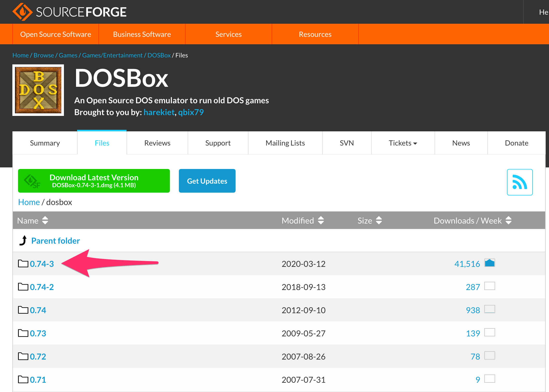Click the stats box beside 287 downloads
The image size is (549, 392).
pos(489,286)
